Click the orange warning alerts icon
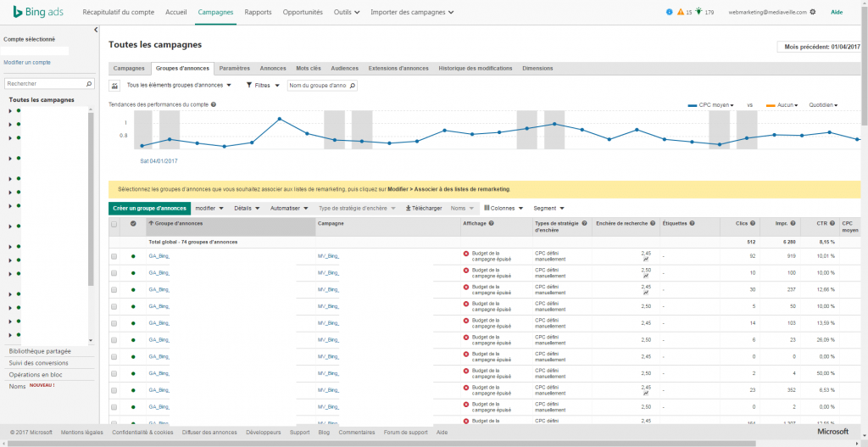The image size is (868, 447). tap(681, 12)
